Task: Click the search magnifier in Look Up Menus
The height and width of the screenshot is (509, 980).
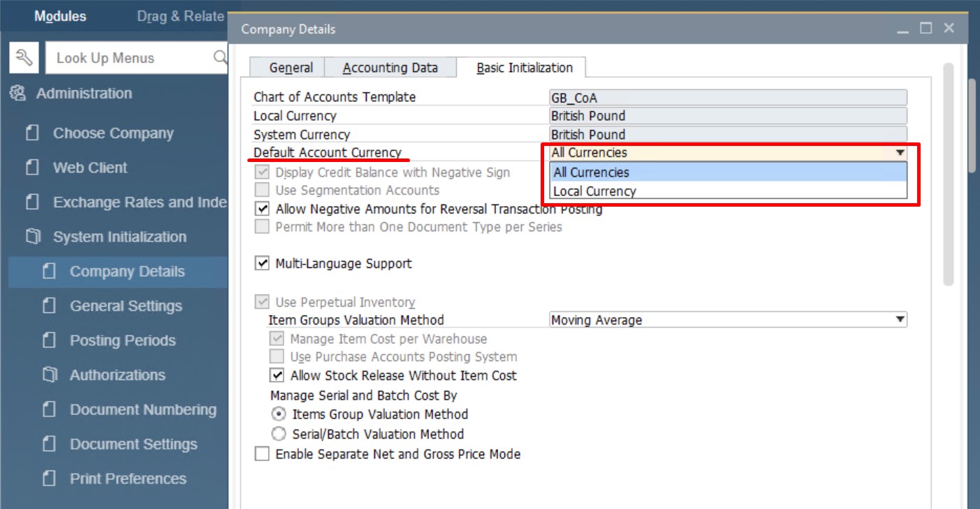Action: tap(219, 58)
